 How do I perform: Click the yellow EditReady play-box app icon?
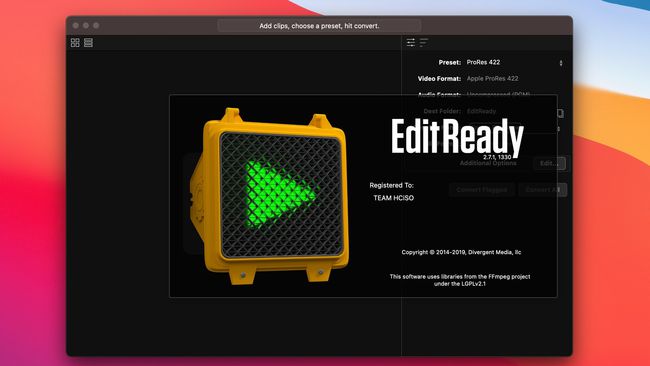coord(269,196)
